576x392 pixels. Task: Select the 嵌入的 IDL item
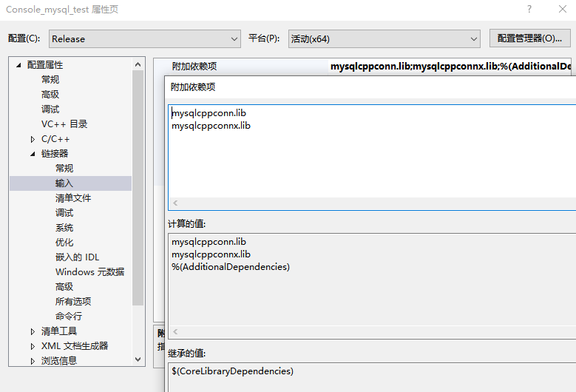coord(77,257)
